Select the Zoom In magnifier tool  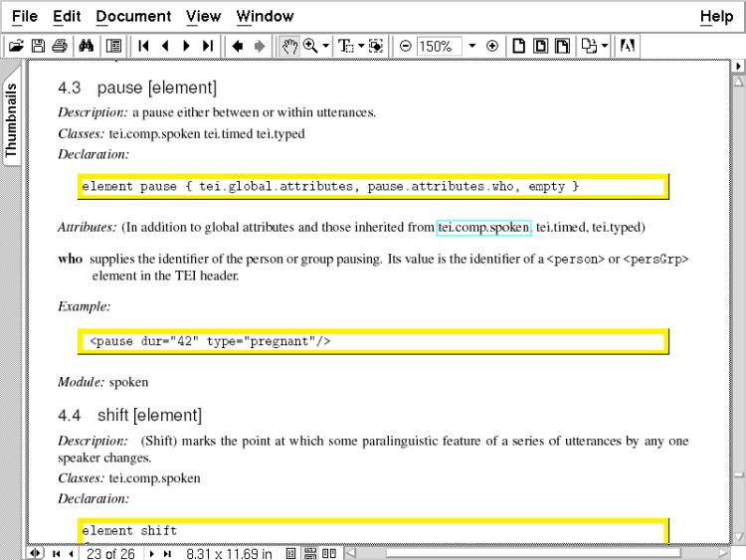(x=310, y=46)
